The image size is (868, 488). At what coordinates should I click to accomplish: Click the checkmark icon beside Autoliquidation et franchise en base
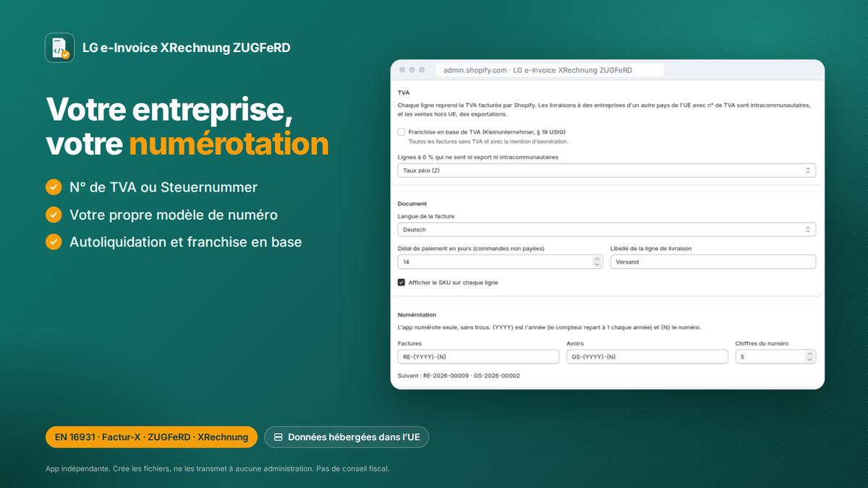54,241
